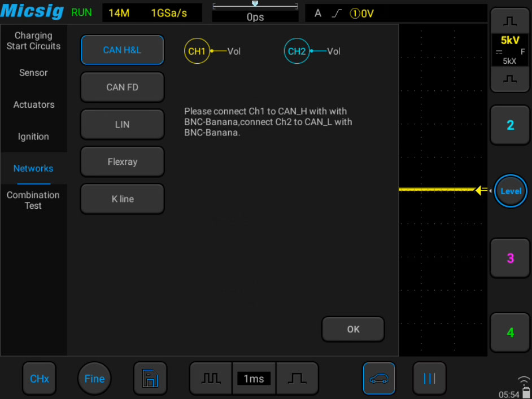
Task: Open the CHx channel selector
Action: tap(40, 378)
